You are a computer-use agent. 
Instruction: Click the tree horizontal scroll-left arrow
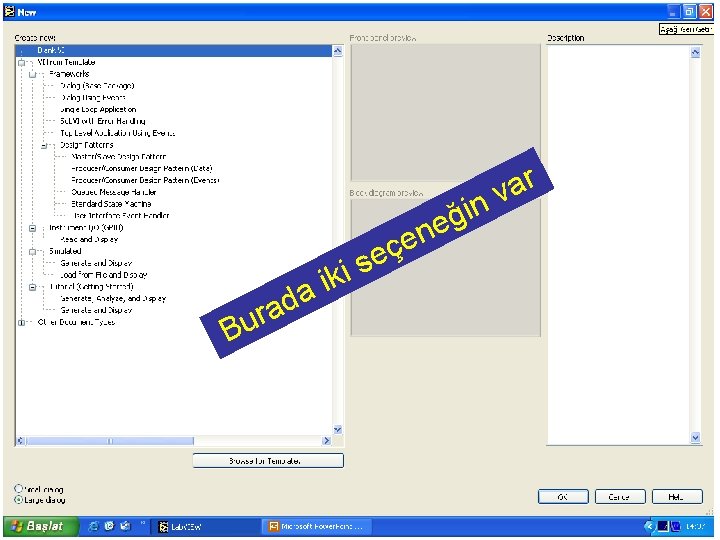(x=20, y=441)
